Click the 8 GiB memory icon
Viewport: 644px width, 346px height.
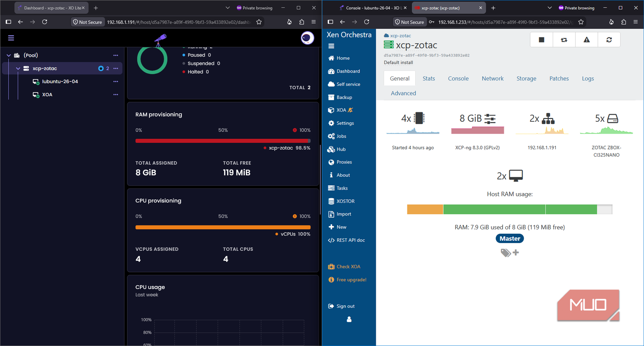click(490, 119)
